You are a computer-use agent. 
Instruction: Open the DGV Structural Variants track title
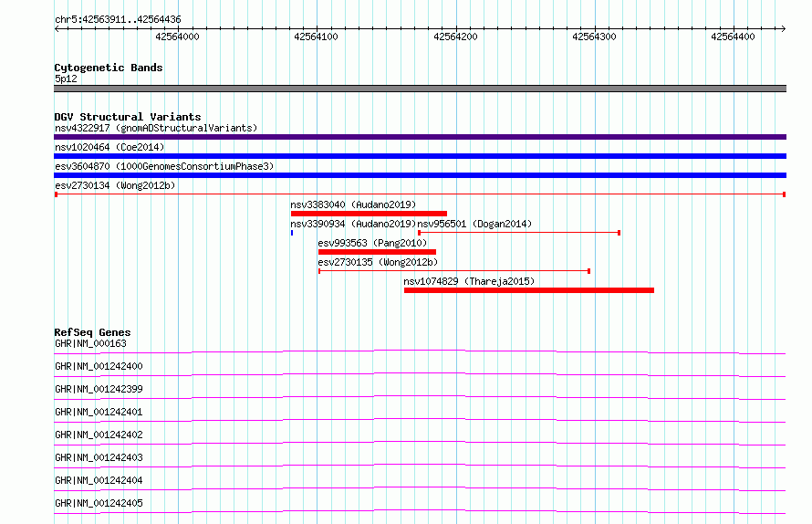coord(128,117)
